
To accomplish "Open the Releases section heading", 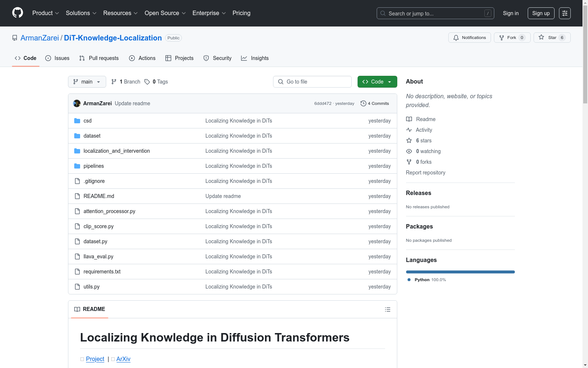I will tap(419, 193).
